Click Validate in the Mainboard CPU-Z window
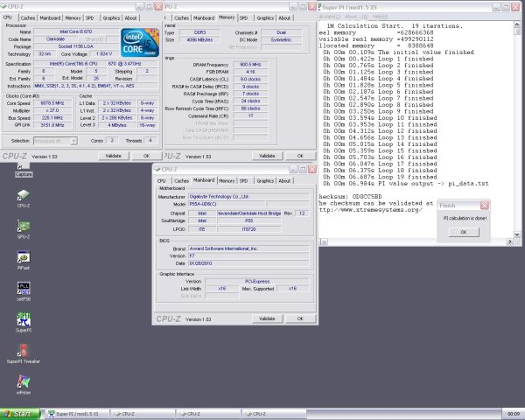The width and height of the screenshot is (525, 420). coord(268,318)
